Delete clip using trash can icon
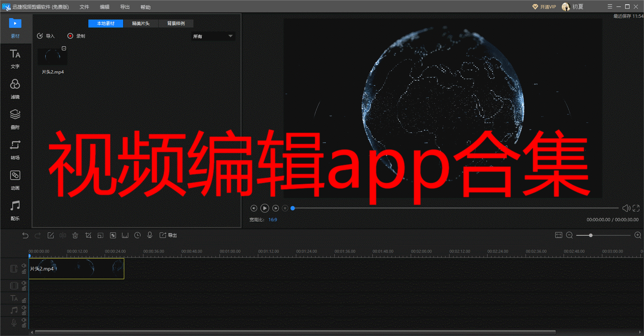The image size is (644, 336). click(75, 235)
